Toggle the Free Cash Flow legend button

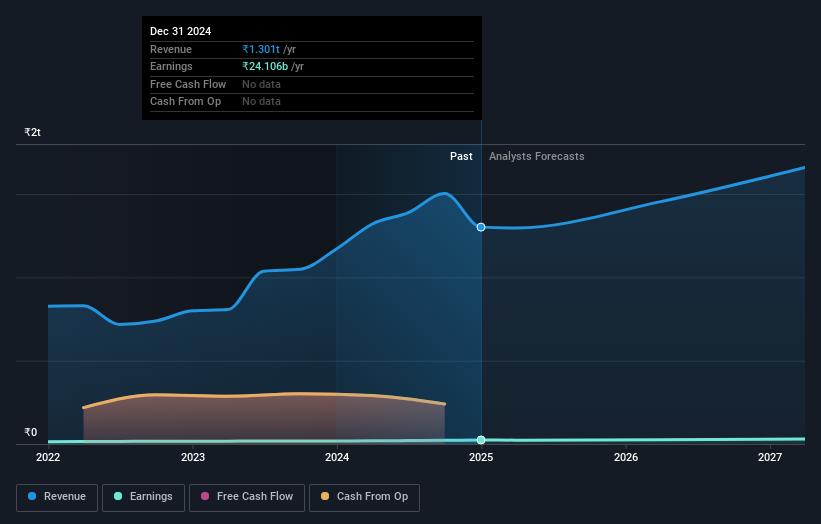247,497
